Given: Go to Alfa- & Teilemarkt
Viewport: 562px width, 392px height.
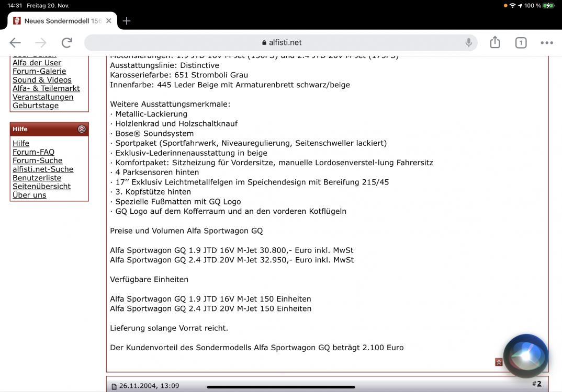Looking at the screenshot, I should click(46, 88).
